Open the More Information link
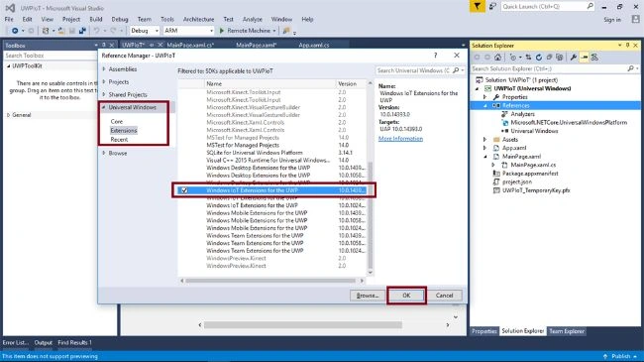This screenshot has width=644, height=362. click(400, 139)
